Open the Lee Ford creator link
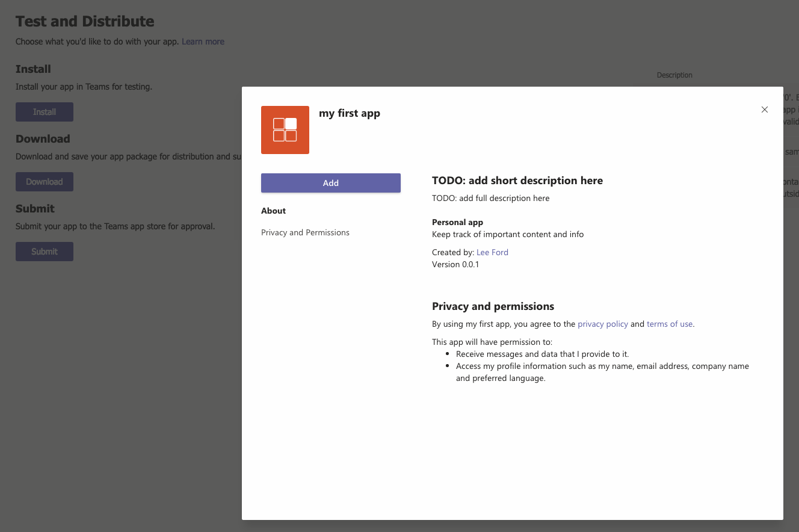This screenshot has height=532, width=799. (x=492, y=252)
